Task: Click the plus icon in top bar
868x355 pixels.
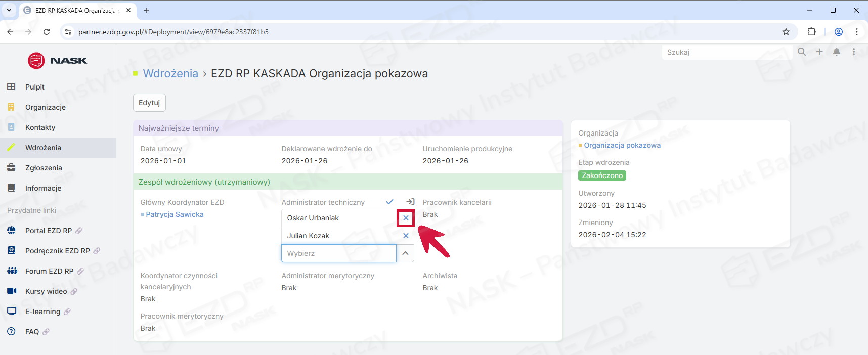Action: (x=819, y=52)
